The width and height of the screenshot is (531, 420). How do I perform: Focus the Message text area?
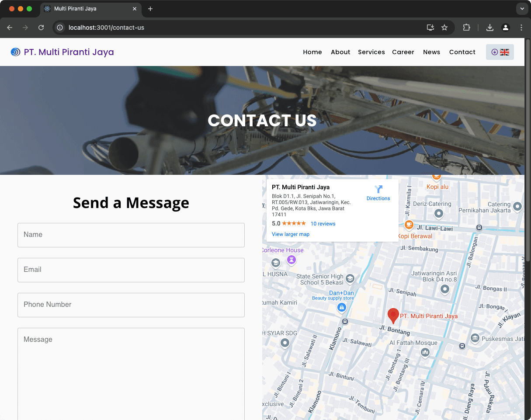pos(131,374)
